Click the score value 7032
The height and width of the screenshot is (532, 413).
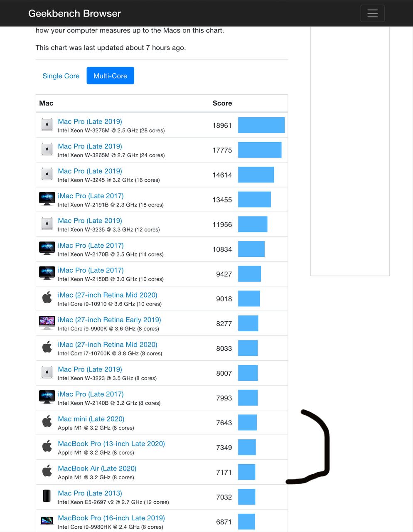pos(224,497)
